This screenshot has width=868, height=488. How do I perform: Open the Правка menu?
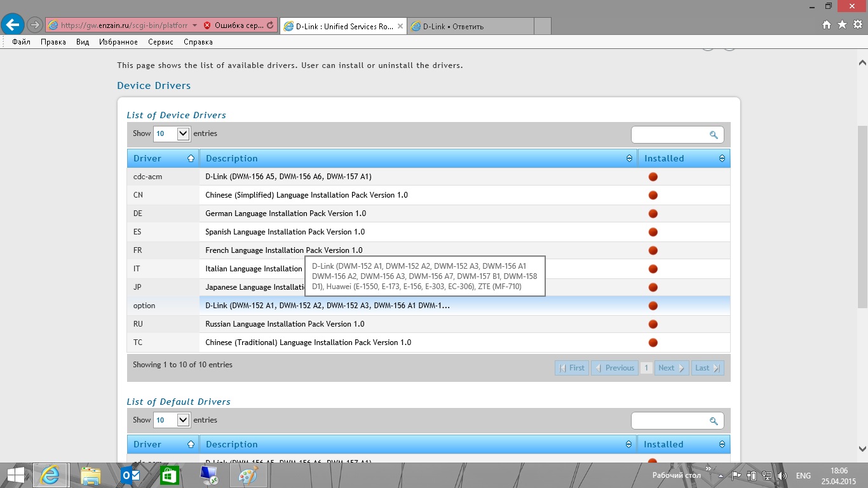(x=53, y=42)
